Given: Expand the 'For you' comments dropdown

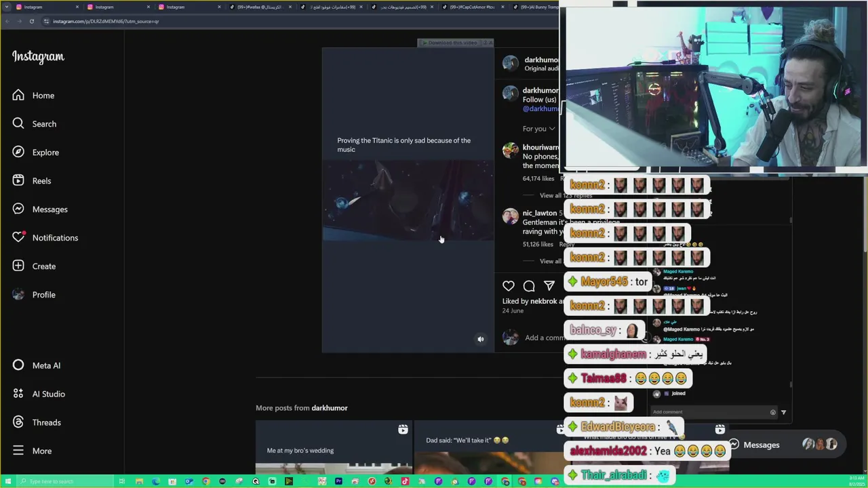Looking at the screenshot, I should coord(538,129).
